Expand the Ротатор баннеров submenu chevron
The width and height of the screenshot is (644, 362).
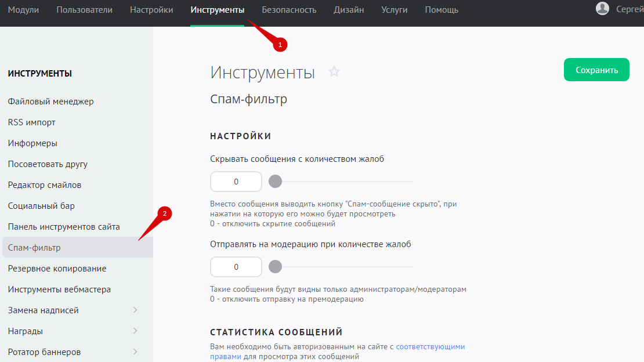[x=135, y=352]
